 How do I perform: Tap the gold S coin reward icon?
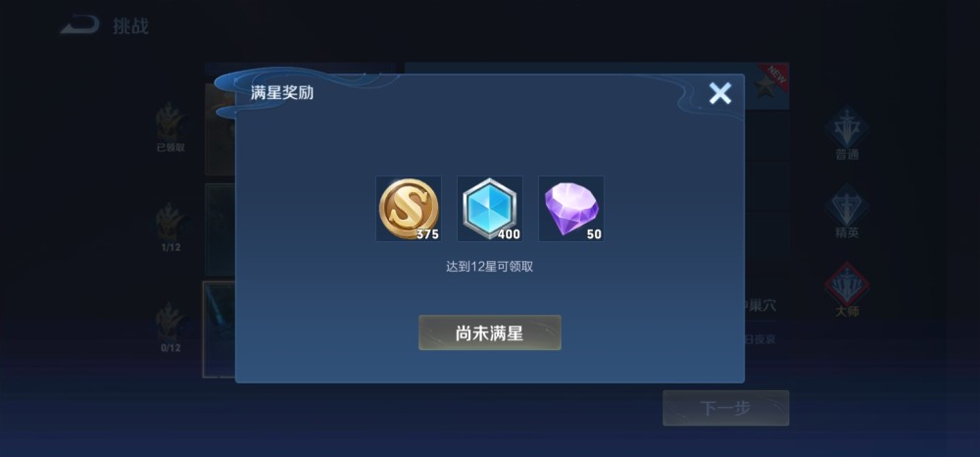(x=408, y=209)
